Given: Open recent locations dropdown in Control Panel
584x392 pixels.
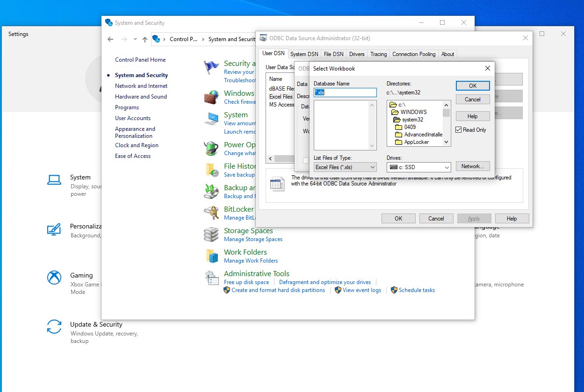Looking at the screenshot, I should (x=135, y=39).
